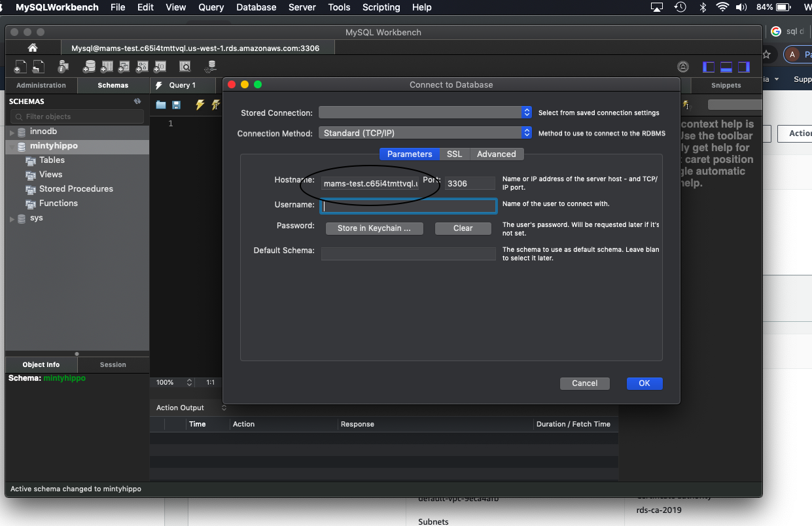Open Action Output type dropdown
This screenshot has width=812, height=526.
(x=190, y=408)
